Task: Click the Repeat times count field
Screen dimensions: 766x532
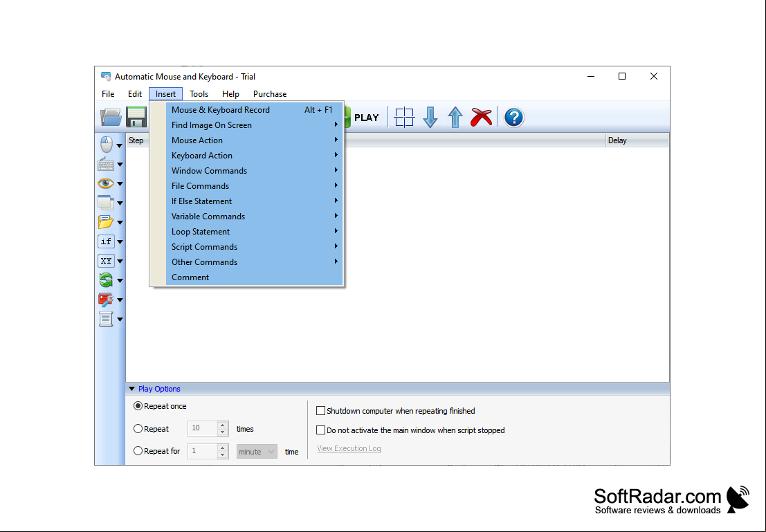Action: click(202, 428)
